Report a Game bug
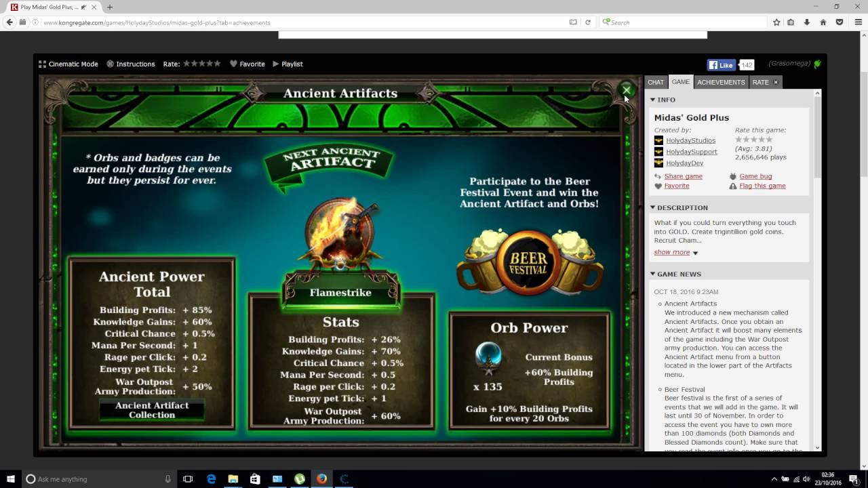This screenshot has height=488, width=868. (755, 176)
